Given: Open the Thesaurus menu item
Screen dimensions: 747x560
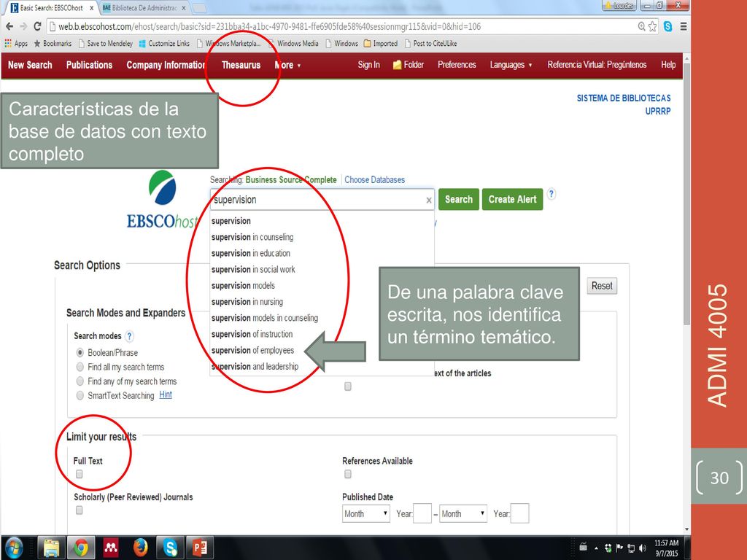Looking at the screenshot, I should pyautogui.click(x=241, y=65).
